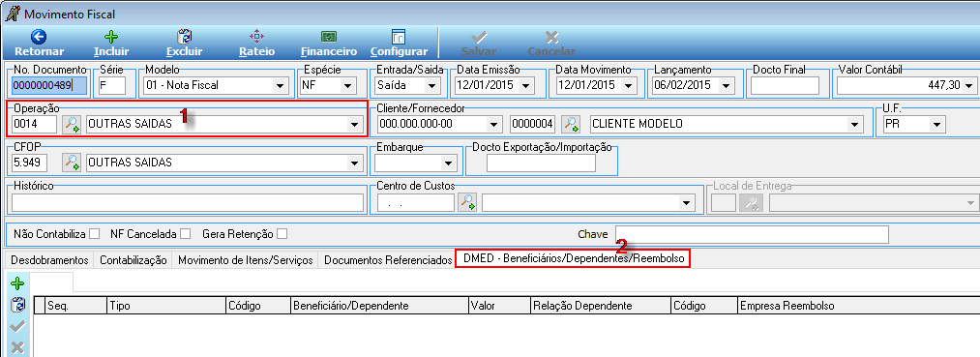Click the Movimento Fiscal window title icon

click(12, 14)
